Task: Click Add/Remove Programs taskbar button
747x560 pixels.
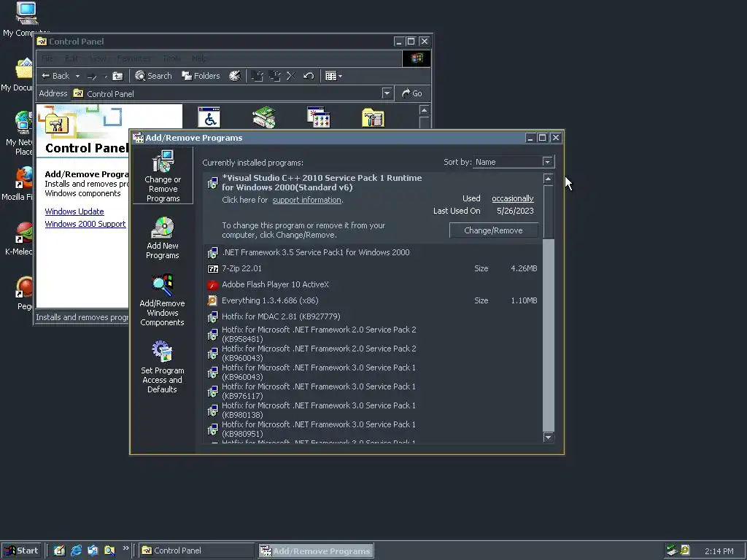Action: [317, 551]
